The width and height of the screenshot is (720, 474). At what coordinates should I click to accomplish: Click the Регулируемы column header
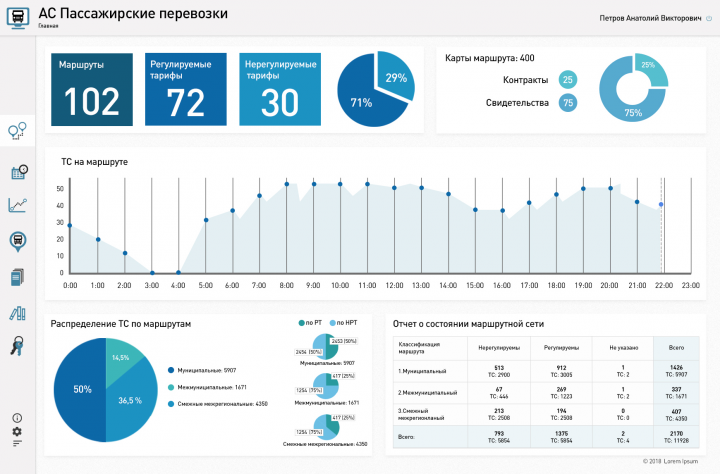[x=561, y=348]
